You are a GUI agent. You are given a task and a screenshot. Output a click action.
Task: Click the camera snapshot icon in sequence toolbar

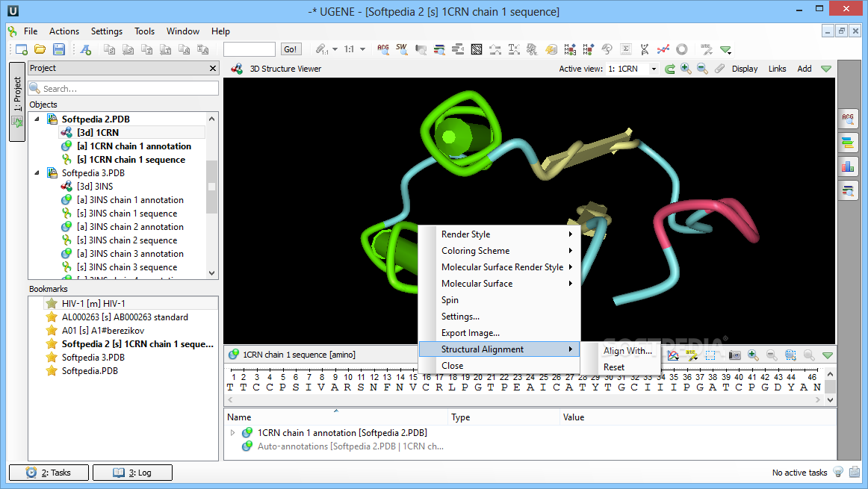coord(734,355)
